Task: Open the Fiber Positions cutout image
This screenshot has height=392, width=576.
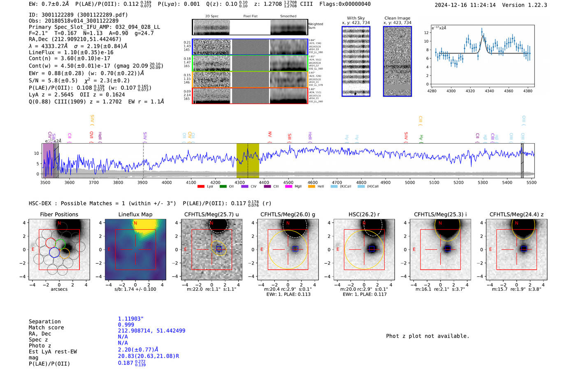Action: click(x=59, y=250)
